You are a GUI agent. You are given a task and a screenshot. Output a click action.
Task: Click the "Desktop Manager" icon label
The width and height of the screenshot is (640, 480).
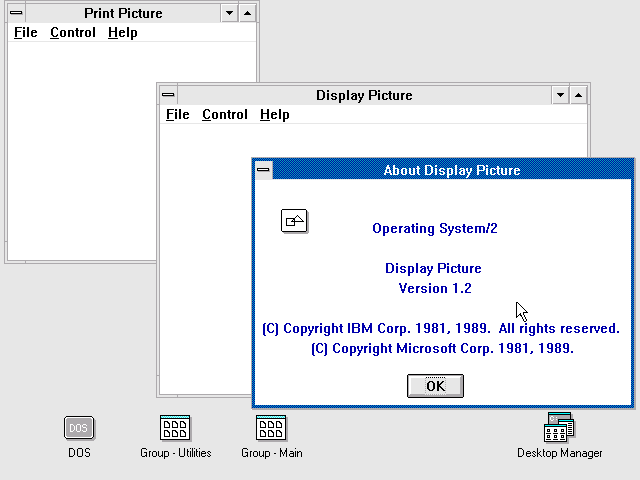pos(560,453)
